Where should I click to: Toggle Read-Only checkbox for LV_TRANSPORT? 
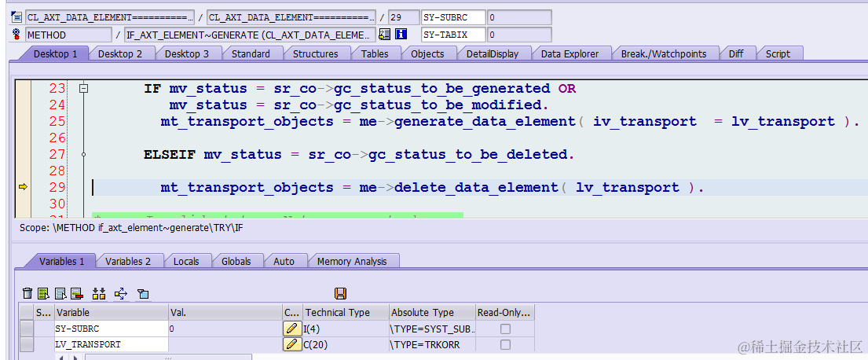[505, 344]
